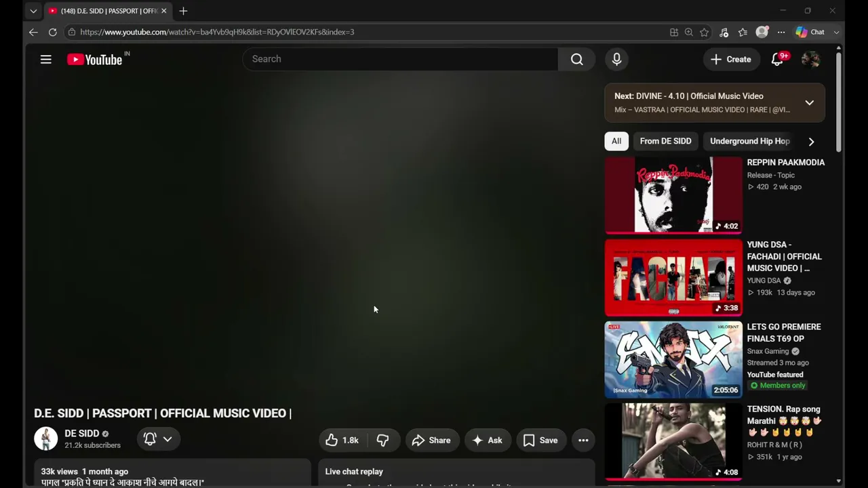This screenshot has height=488, width=868.
Task: Zoom the page with magnifier icon
Action: tap(689, 32)
